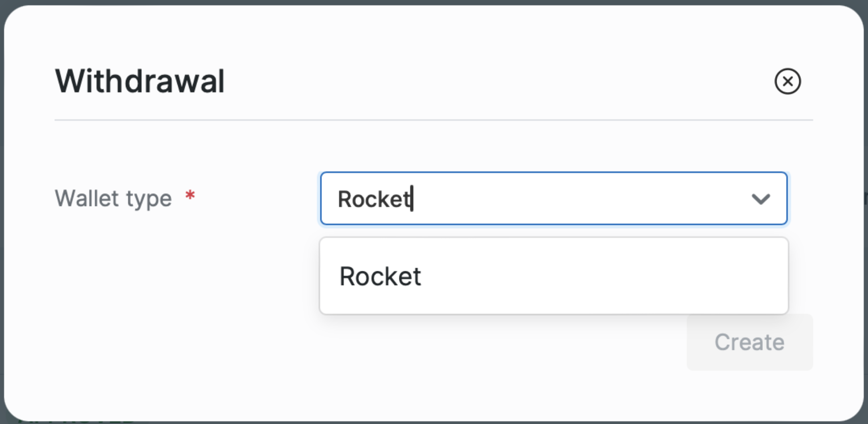
Task: Close the Withdrawal dialog with the X icon
Action: (x=788, y=82)
